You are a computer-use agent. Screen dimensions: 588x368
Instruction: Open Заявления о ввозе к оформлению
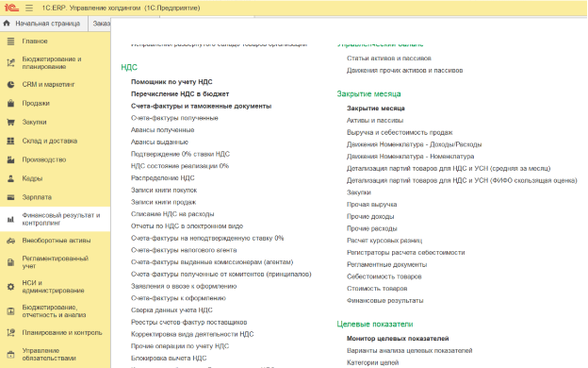tap(184, 286)
